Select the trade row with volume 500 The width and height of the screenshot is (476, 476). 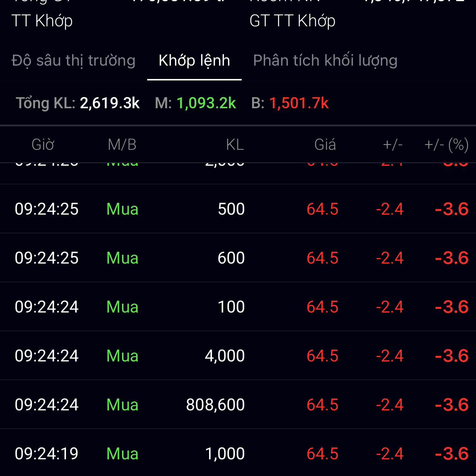[238, 209]
